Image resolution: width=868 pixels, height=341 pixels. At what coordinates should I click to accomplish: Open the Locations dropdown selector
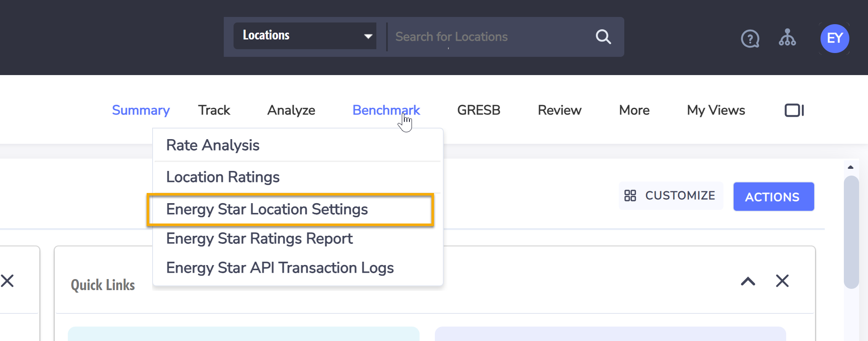pos(305,36)
